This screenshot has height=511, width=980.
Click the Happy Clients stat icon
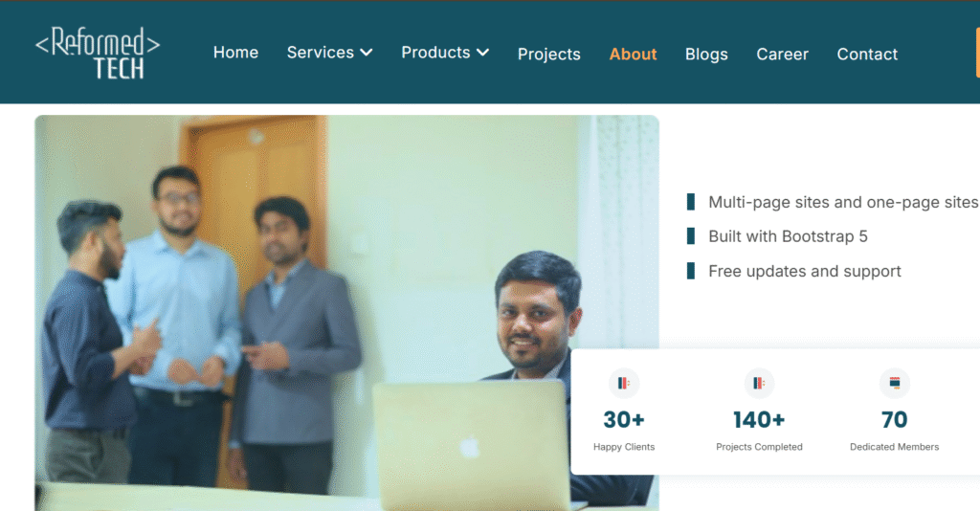[x=623, y=383]
